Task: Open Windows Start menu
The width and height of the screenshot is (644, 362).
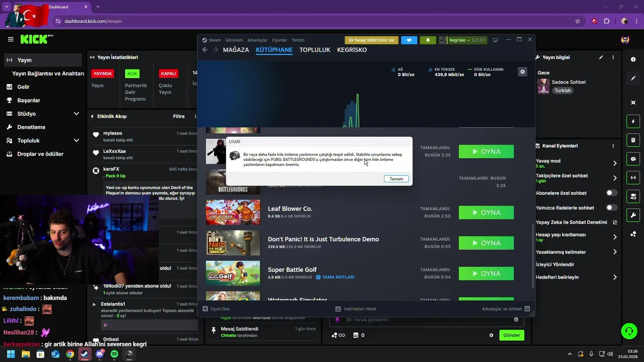Action: (x=11, y=354)
